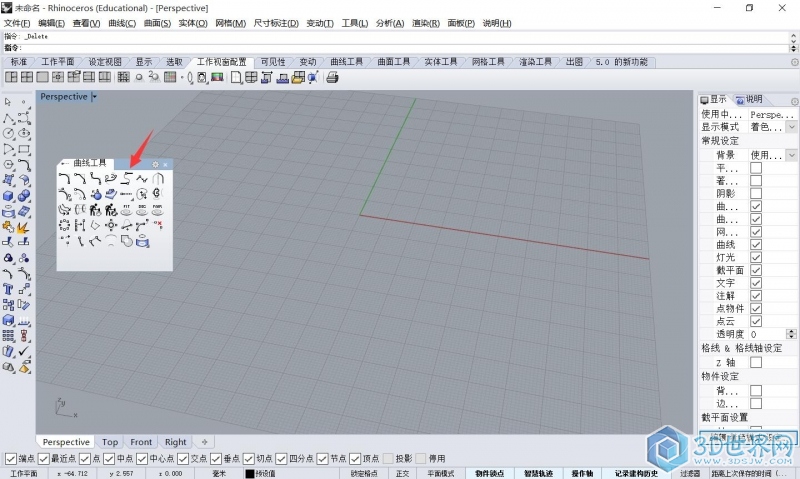
Task: Toggle the 四分点 osnap checkbox
Action: 281,459
